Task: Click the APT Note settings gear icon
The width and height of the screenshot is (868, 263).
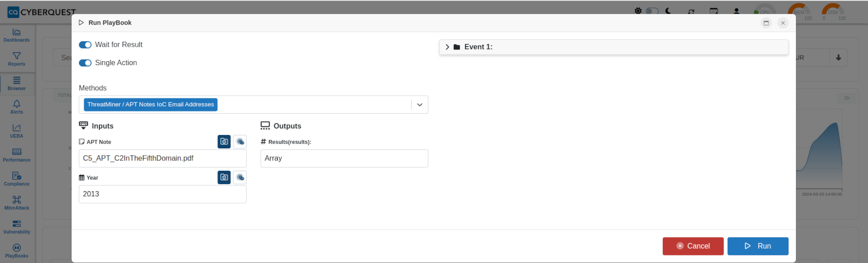Action: (240, 142)
